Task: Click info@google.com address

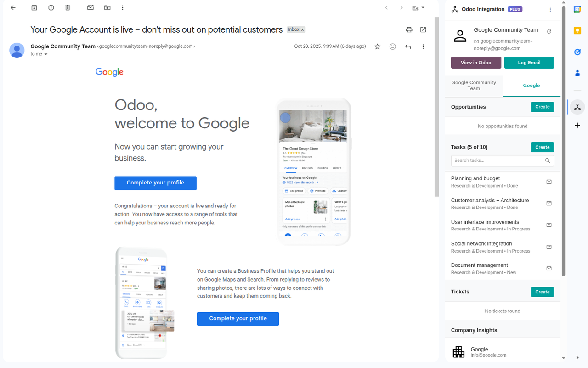Action: click(x=488, y=355)
